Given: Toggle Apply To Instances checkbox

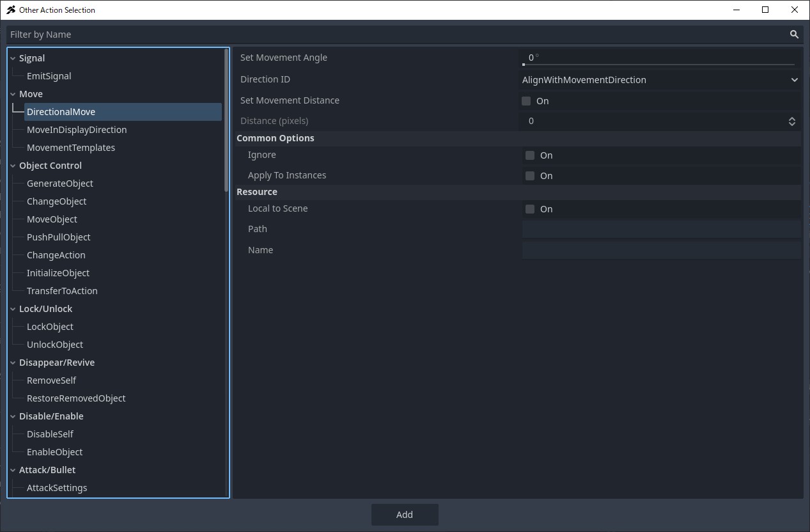Looking at the screenshot, I should pyautogui.click(x=530, y=176).
